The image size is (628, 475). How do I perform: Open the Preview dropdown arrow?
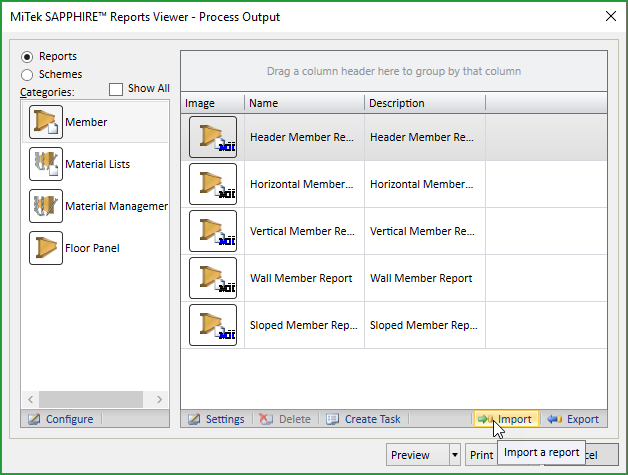click(x=455, y=455)
